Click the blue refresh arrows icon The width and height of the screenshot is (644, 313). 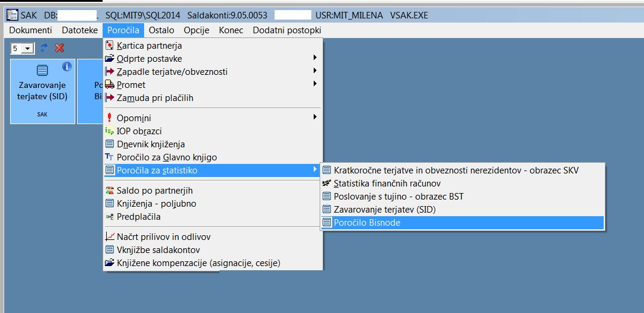click(x=44, y=48)
